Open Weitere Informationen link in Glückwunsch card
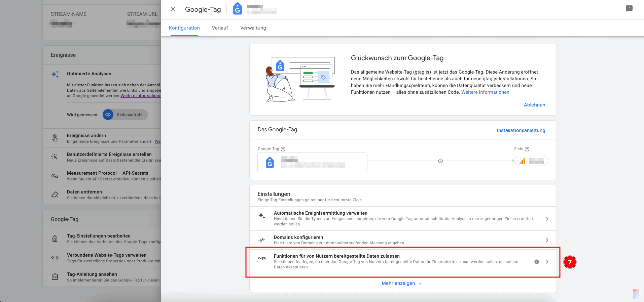Image resolution: width=644 pixels, height=302 pixels. (x=485, y=92)
